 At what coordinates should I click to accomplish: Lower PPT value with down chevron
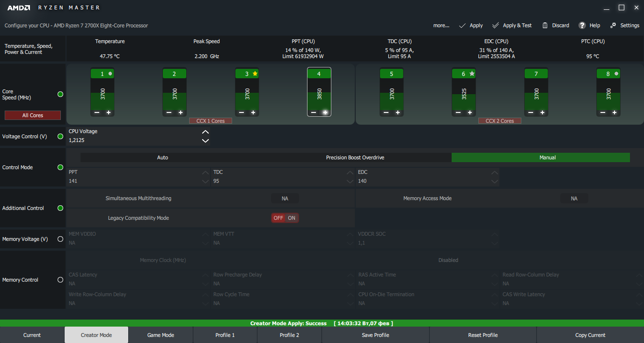tap(205, 181)
